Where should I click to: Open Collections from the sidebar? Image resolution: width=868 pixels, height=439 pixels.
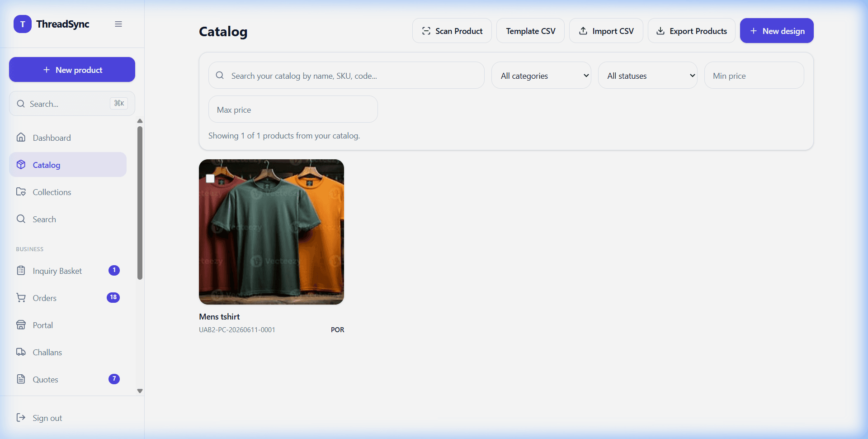click(x=68, y=192)
